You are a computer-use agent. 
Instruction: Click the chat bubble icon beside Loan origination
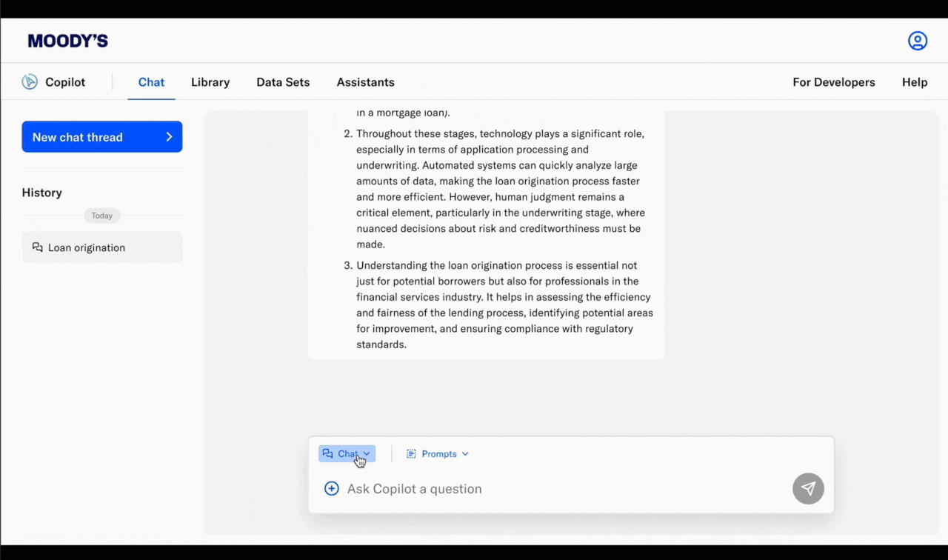coord(37,247)
